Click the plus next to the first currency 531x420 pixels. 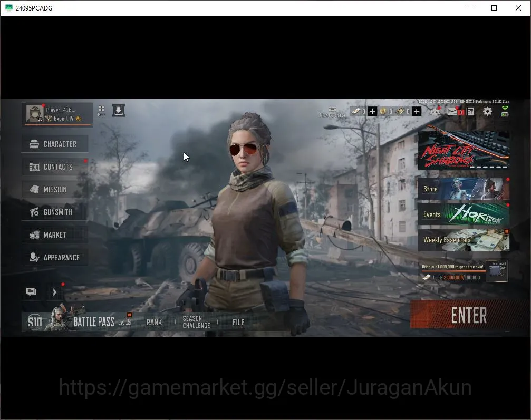[372, 111]
